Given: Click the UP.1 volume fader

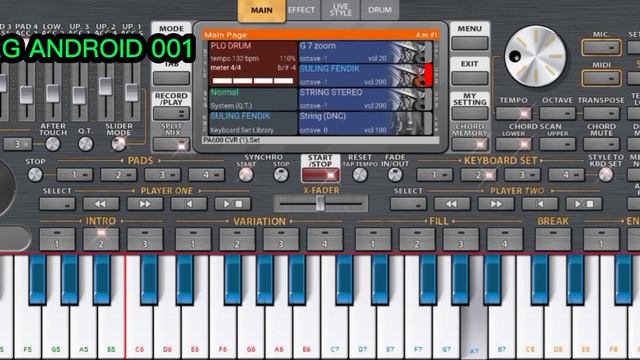Looking at the screenshot, I should 131,92.
